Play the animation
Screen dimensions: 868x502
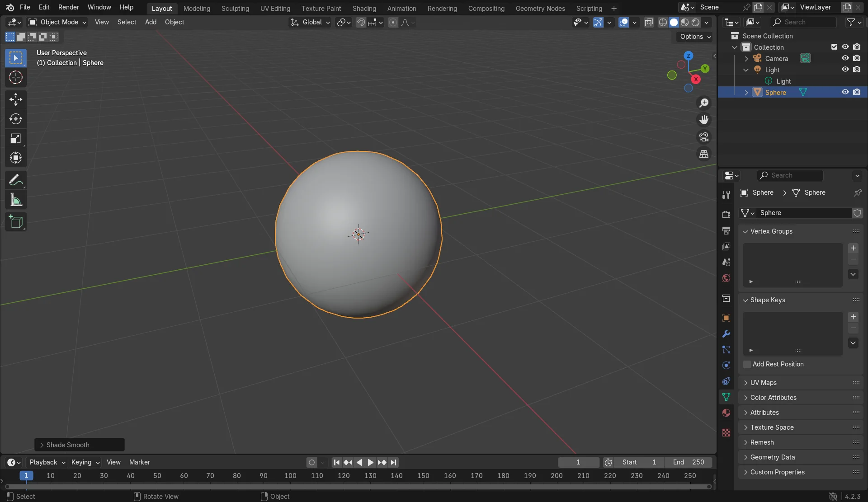(x=370, y=462)
